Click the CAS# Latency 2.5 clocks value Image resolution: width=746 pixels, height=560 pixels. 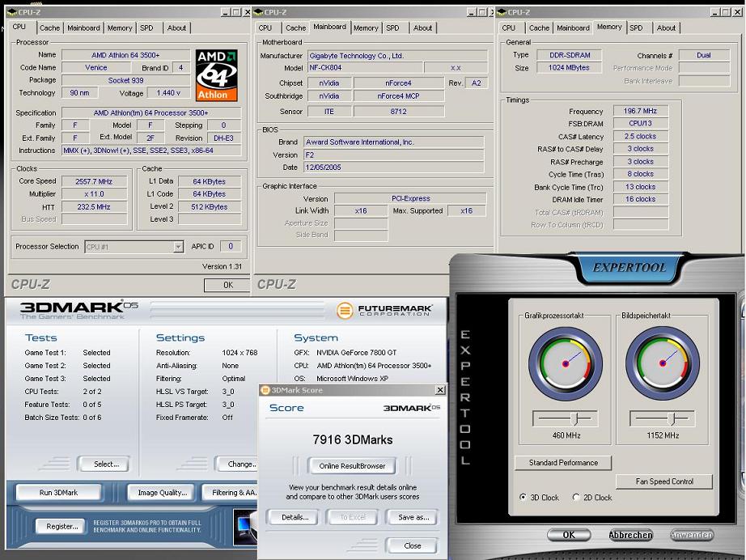640,136
